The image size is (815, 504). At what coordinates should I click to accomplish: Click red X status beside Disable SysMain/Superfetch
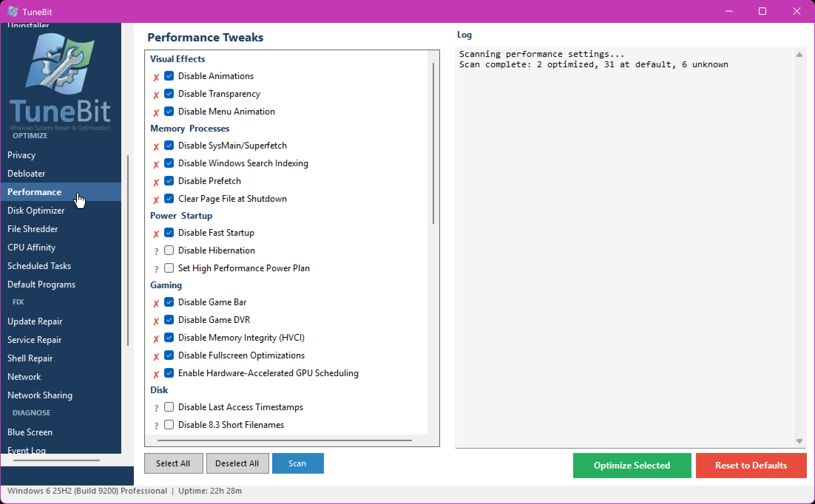click(156, 147)
